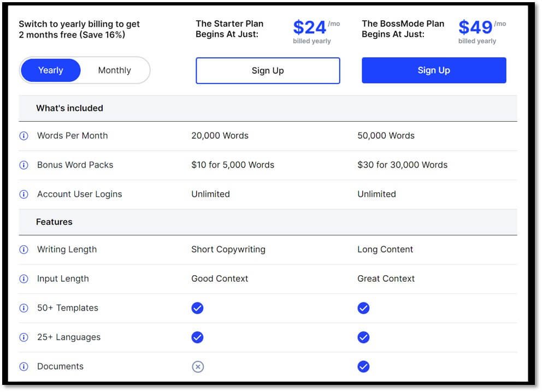Switch billing to Monthly
This screenshot has height=392, width=542.
(x=114, y=70)
